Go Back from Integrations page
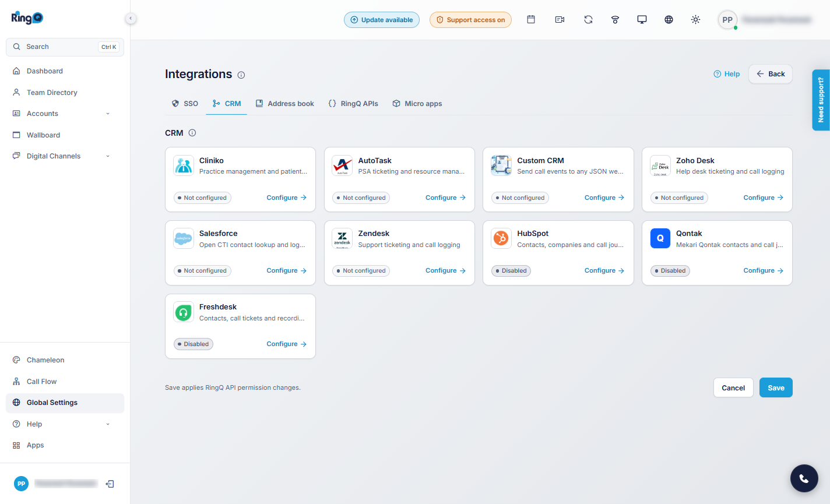 click(x=771, y=74)
